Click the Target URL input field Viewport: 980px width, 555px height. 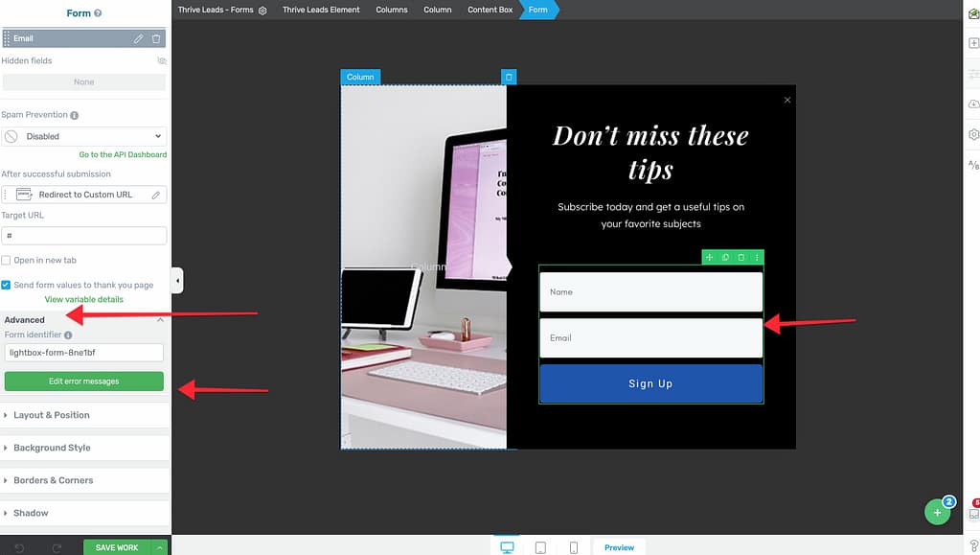click(x=84, y=236)
